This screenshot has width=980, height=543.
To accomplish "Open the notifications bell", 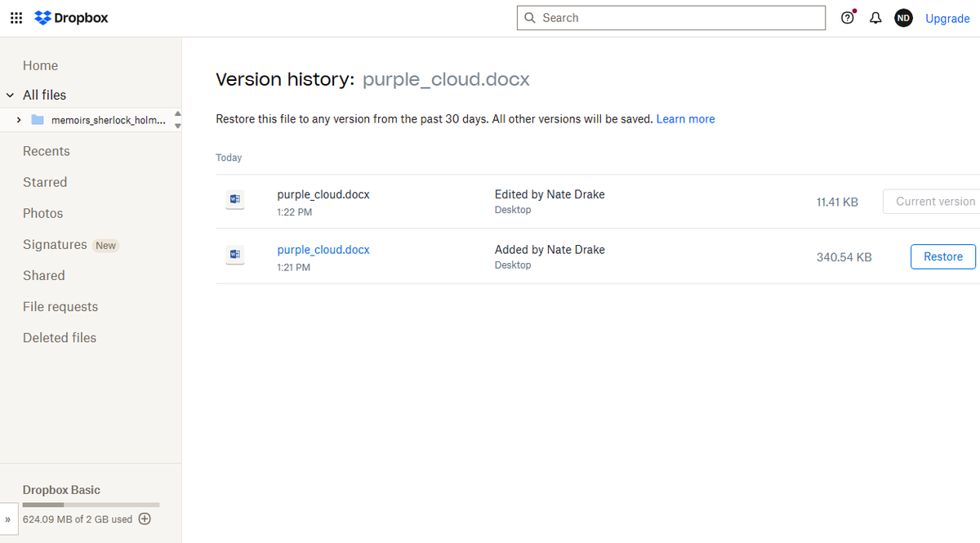I will [875, 17].
